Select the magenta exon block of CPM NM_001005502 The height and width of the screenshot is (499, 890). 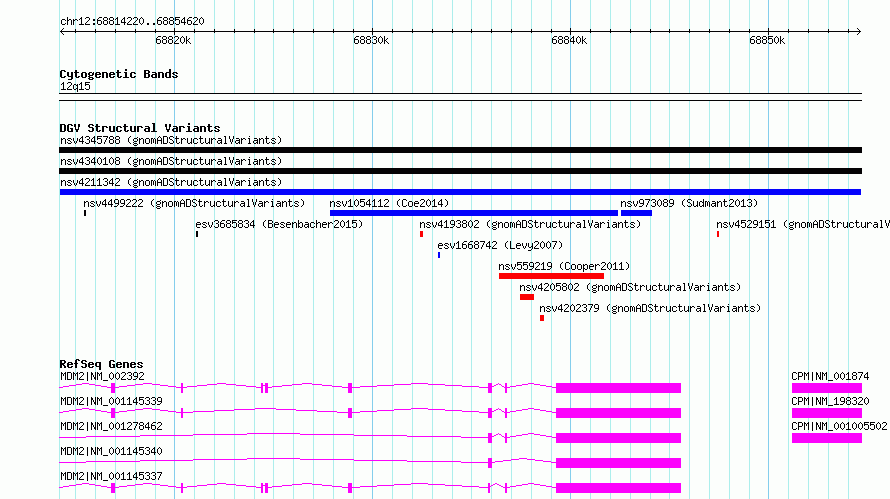click(827, 438)
